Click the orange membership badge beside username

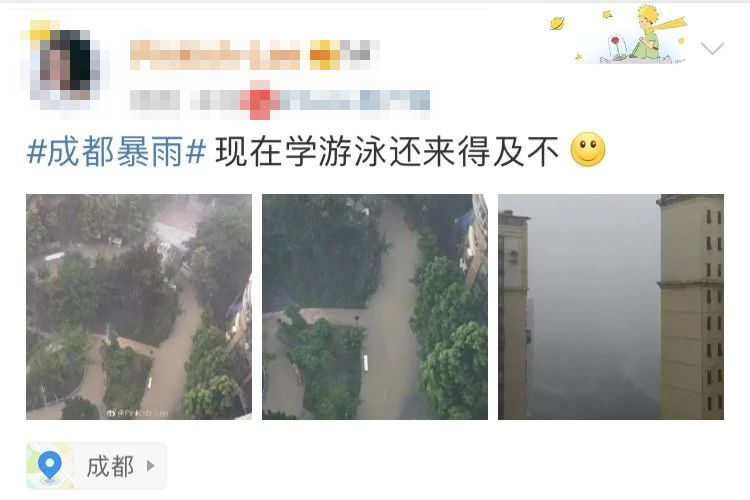(325, 55)
